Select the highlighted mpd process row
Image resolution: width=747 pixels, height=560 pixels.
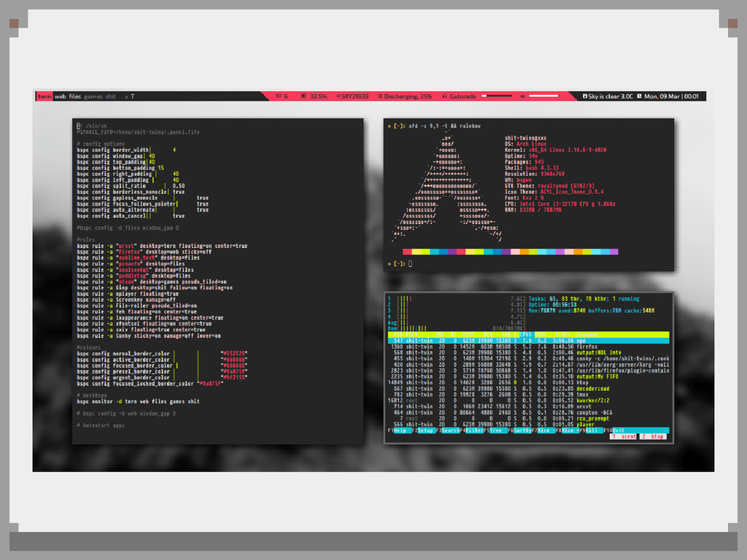coord(528,341)
